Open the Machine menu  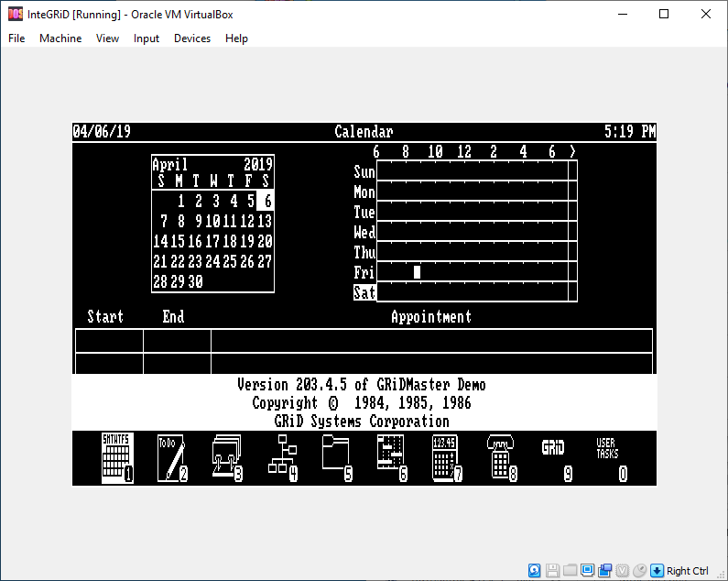(60, 38)
